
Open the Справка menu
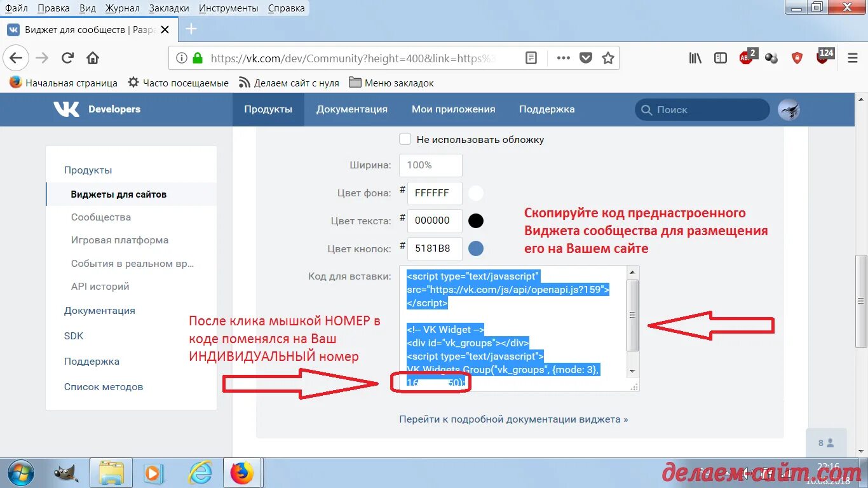click(286, 8)
